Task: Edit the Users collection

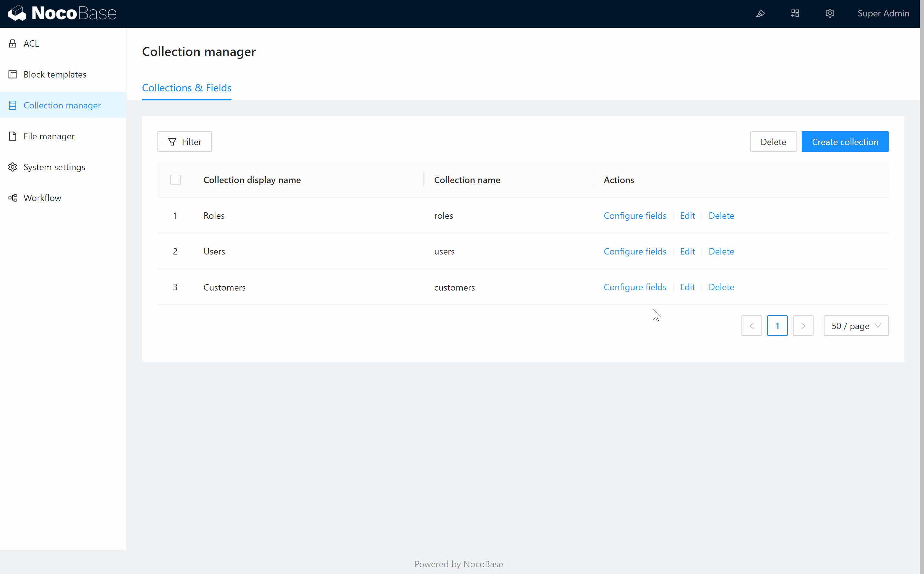Action: coord(687,251)
